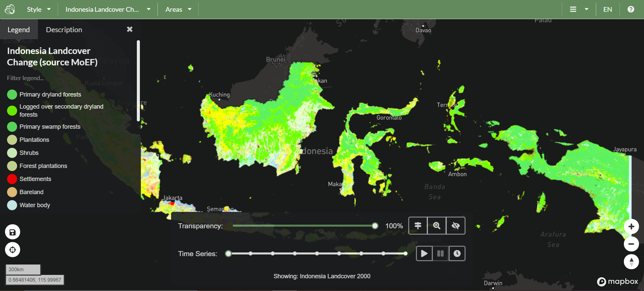
Task: Zoom out with the minus button
Action: point(631,244)
